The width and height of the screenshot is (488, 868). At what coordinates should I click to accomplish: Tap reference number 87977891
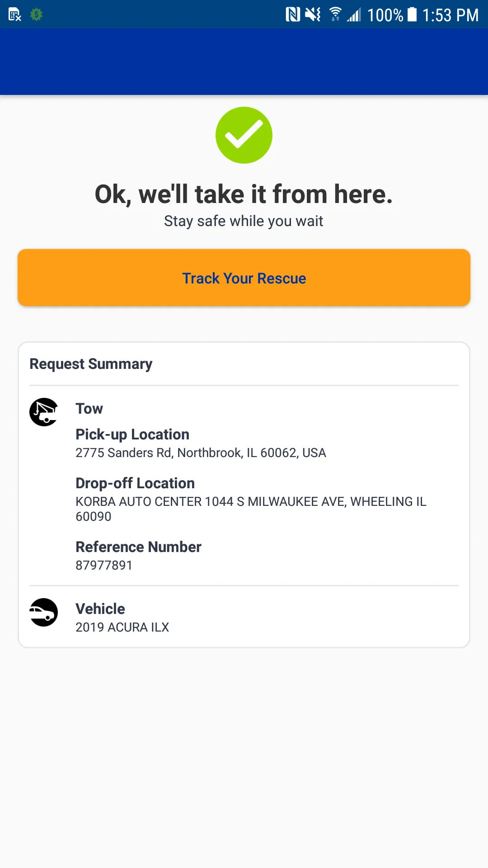[104, 566]
